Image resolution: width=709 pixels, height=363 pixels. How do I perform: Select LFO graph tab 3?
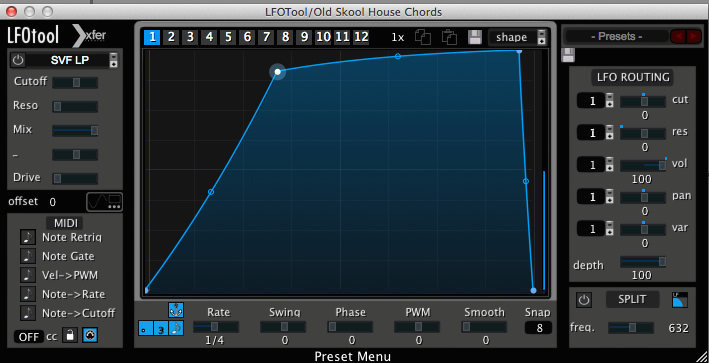(x=190, y=37)
